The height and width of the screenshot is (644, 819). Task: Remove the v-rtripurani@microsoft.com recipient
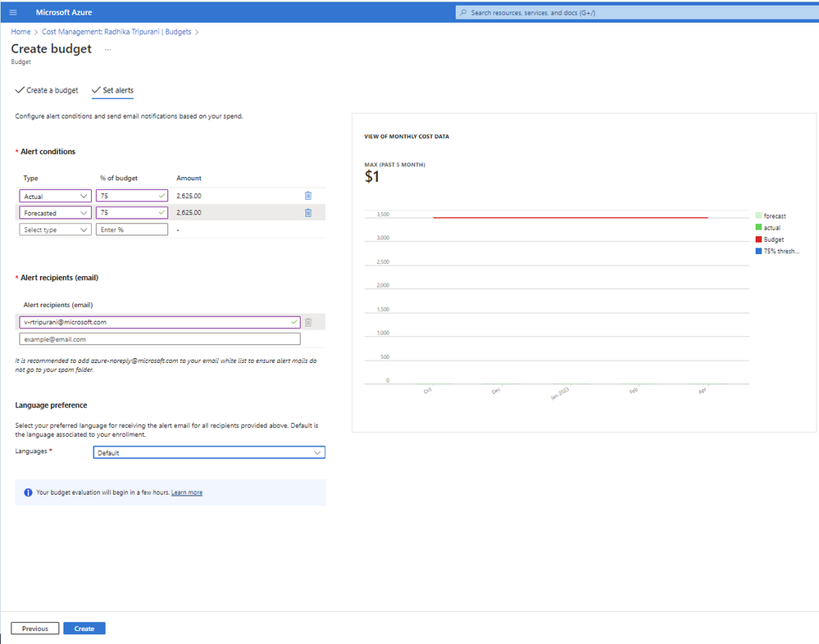[x=308, y=322]
